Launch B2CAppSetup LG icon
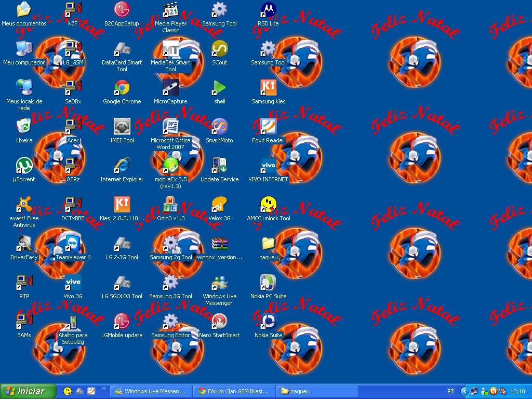Screen dimensions: 532x399 [x=122, y=10]
